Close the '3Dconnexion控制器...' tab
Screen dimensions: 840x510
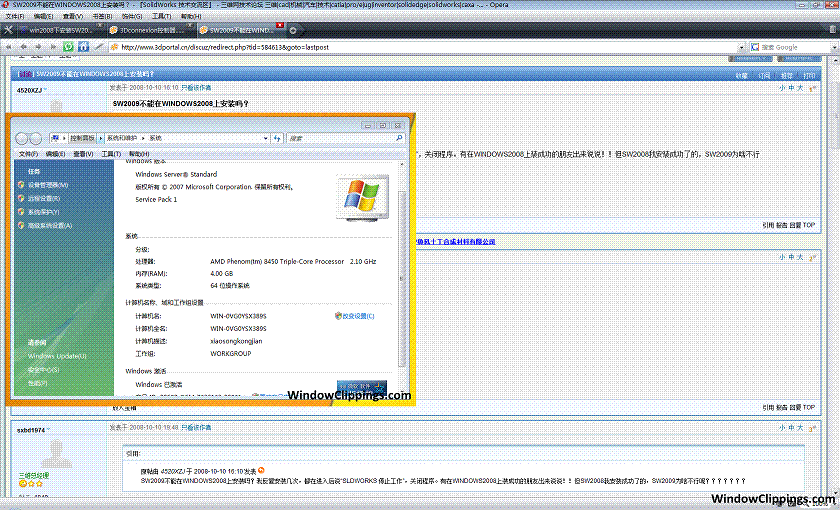click(190, 26)
